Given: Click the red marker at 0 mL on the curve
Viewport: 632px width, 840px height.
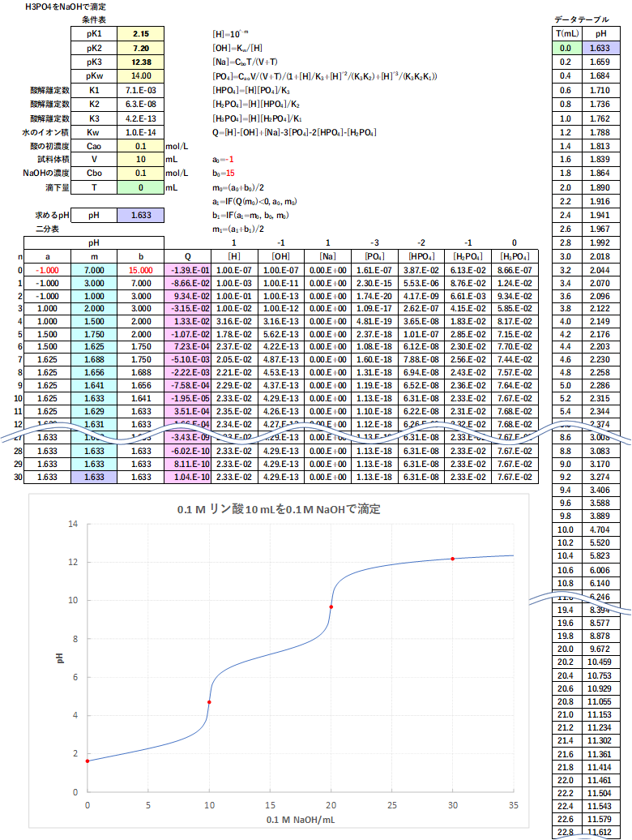Looking at the screenshot, I should [88, 761].
